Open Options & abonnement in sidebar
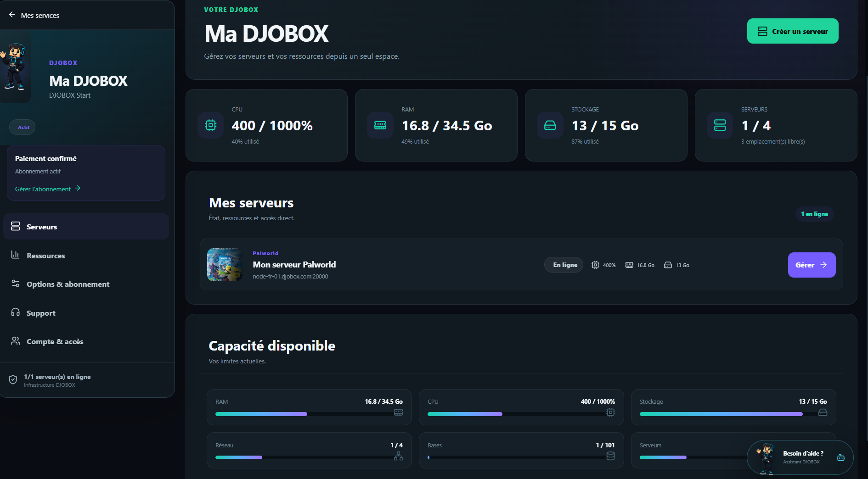This screenshot has width=868, height=479. (x=86, y=284)
